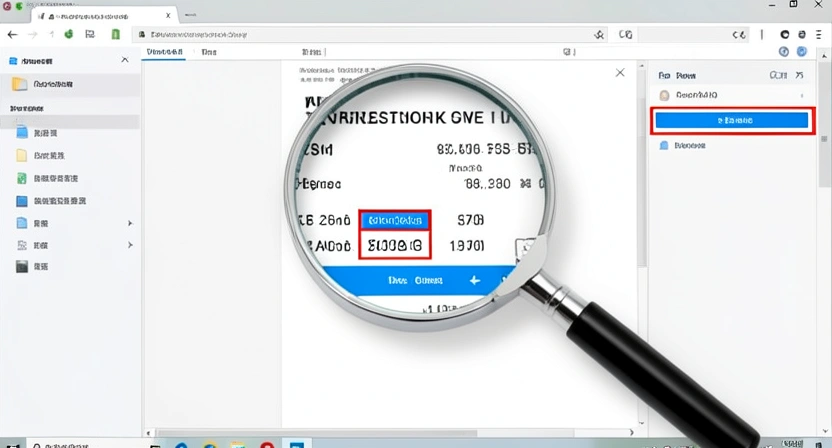Click the highlighted blue app icon on the taskbar
Image resolution: width=832 pixels, height=448 pixels.
tap(297, 444)
